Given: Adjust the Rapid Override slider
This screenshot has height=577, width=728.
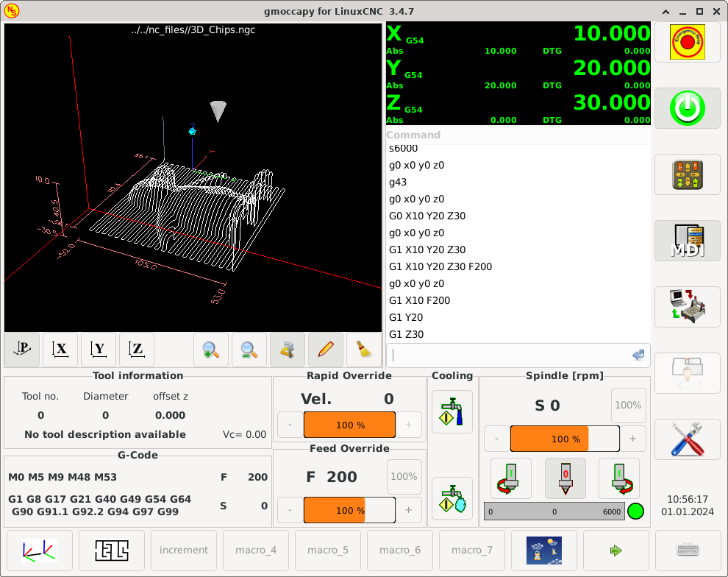Looking at the screenshot, I should (x=349, y=425).
